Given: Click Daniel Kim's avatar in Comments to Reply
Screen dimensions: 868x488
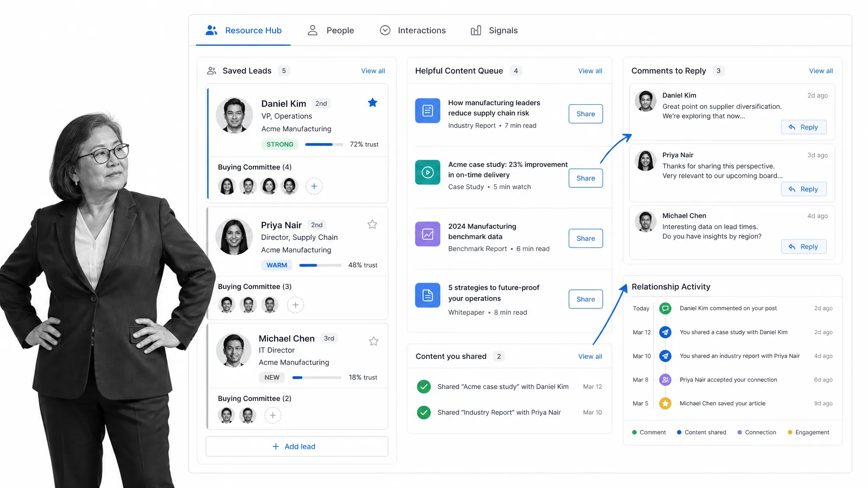Looking at the screenshot, I should 645,101.
